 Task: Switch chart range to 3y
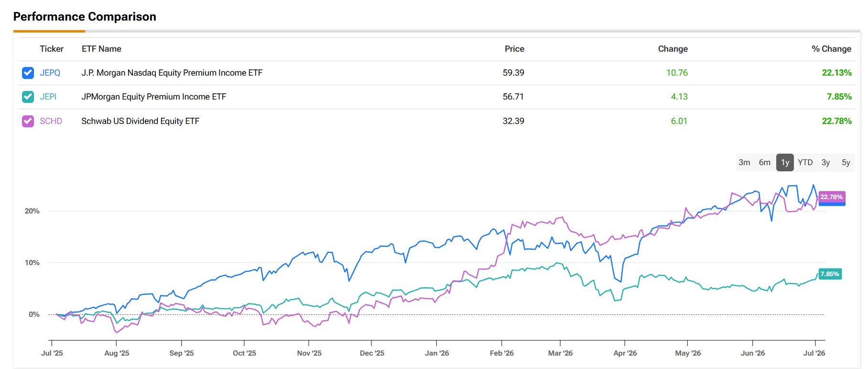[825, 162]
